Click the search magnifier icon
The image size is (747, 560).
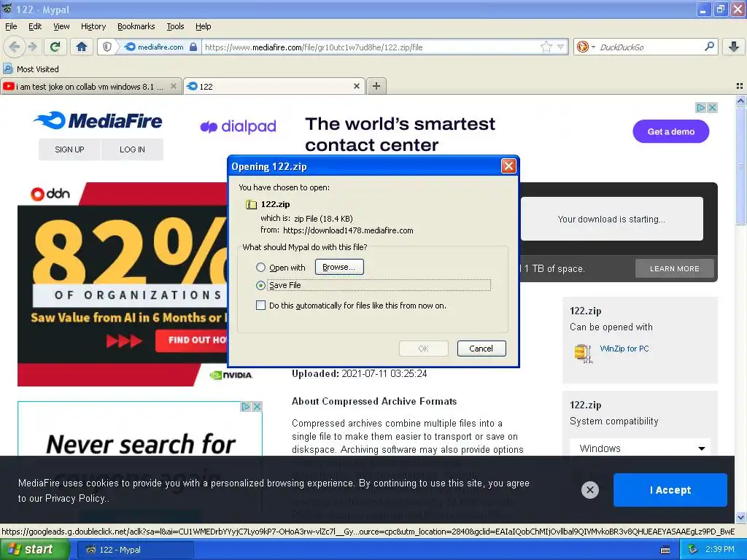point(709,46)
